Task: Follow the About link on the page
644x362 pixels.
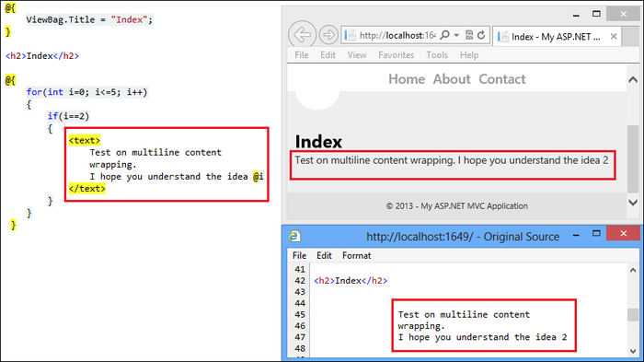Action: pyautogui.click(x=452, y=79)
